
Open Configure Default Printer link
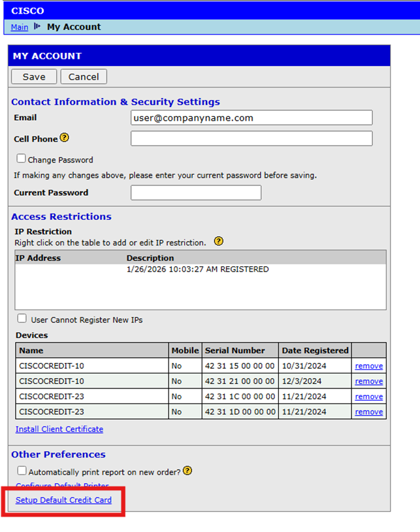click(x=62, y=486)
